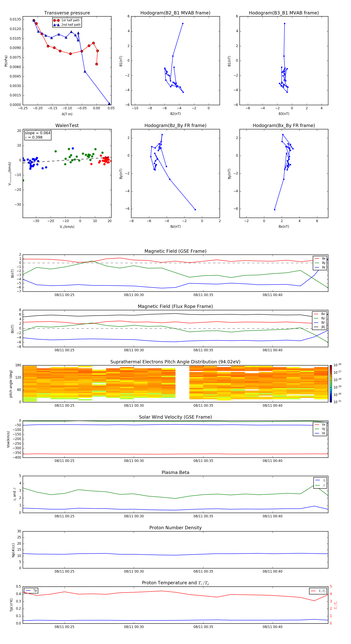Click the 'Vy' legend entry in velocity panel

pyautogui.click(x=320, y=429)
